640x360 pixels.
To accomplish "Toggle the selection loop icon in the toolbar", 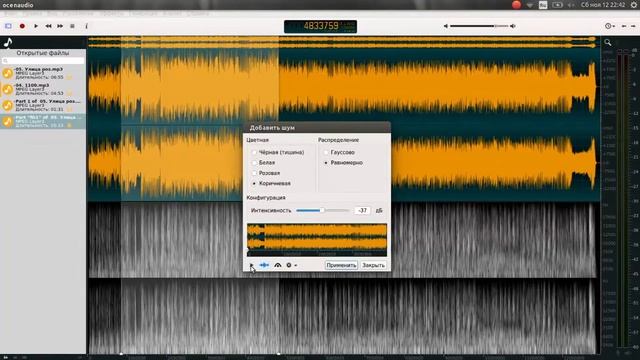I will (8, 26).
